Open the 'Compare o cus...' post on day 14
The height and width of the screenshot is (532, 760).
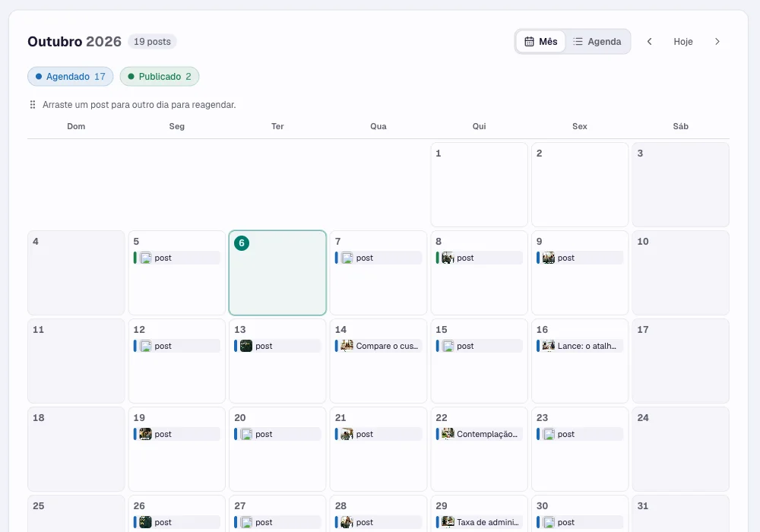point(378,346)
